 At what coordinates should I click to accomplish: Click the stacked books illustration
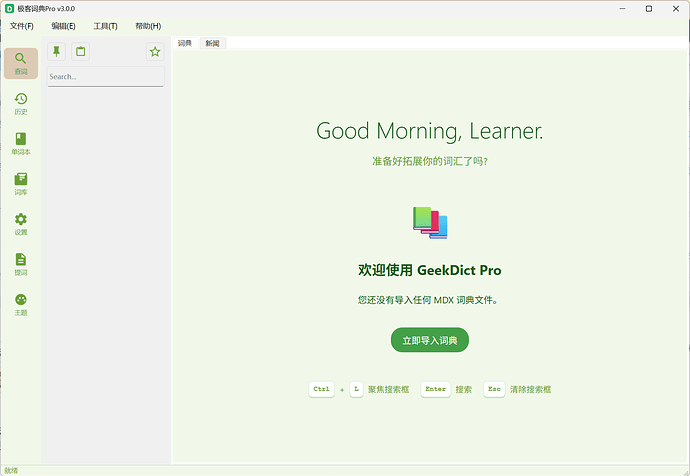point(430,223)
